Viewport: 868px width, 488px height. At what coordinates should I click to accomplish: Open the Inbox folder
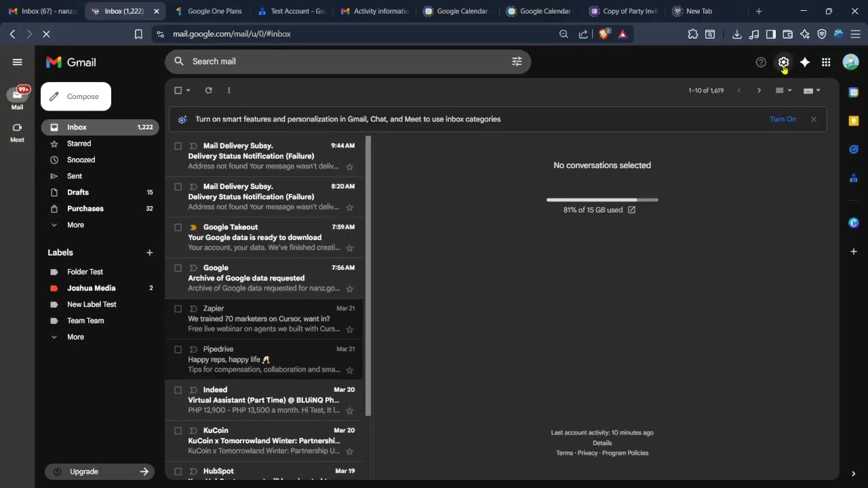point(100,127)
